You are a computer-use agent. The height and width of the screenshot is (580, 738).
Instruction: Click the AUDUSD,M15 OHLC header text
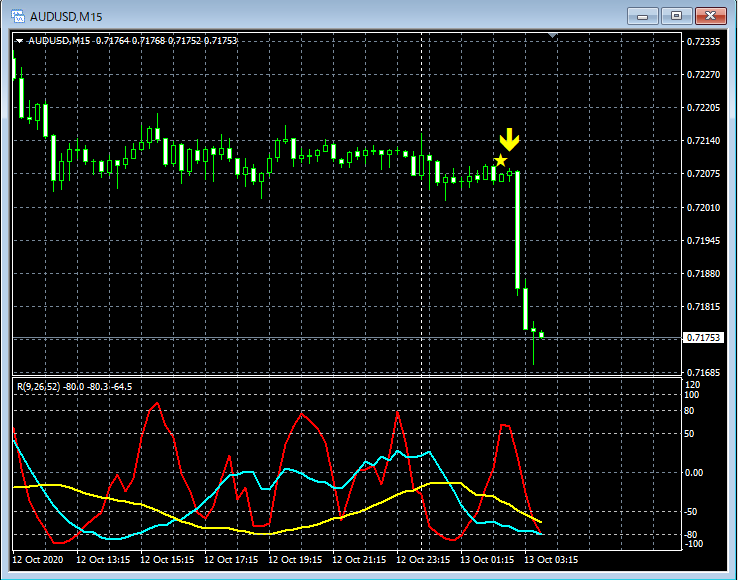132,41
